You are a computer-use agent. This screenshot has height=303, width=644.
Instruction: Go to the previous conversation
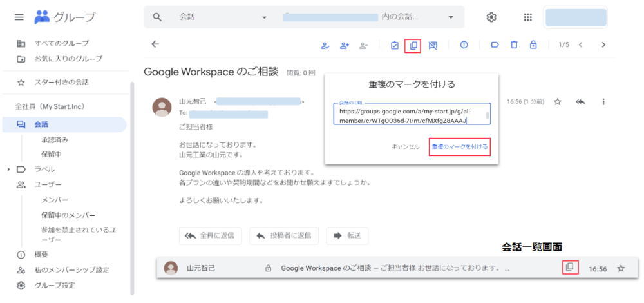coord(580,45)
